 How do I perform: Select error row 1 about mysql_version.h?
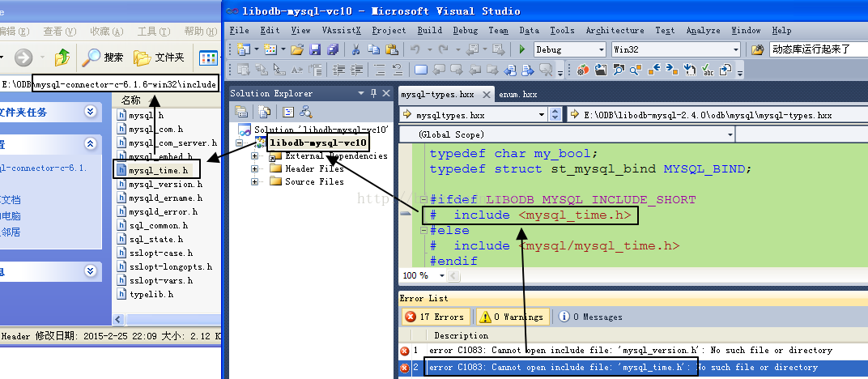pos(631,350)
